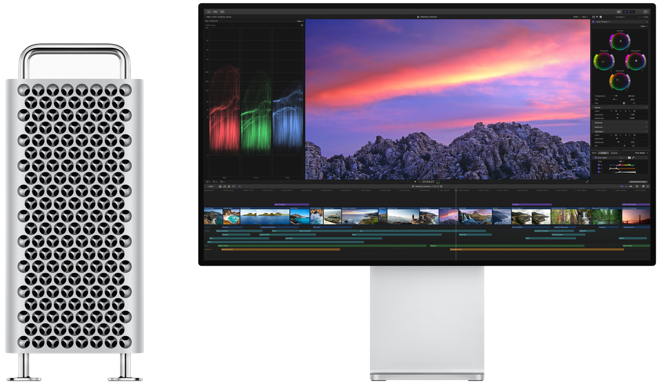This screenshot has height=387, width=660.
Task: Select the right orange audio clip
Action: click(537, 249)
